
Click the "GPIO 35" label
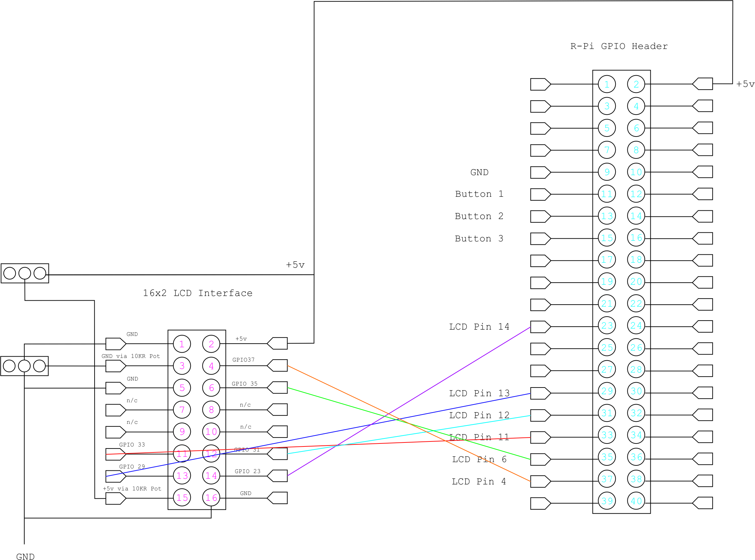pyautogui.click(x=244, y=384)
